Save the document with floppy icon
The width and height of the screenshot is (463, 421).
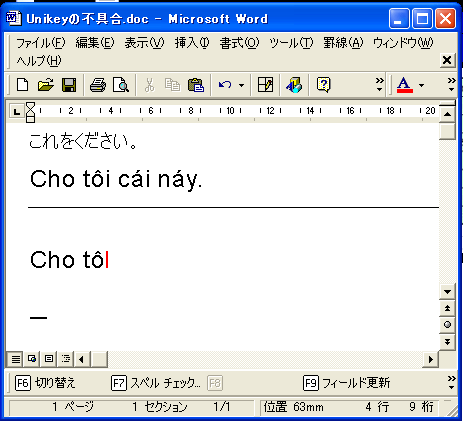coord(69,85)
